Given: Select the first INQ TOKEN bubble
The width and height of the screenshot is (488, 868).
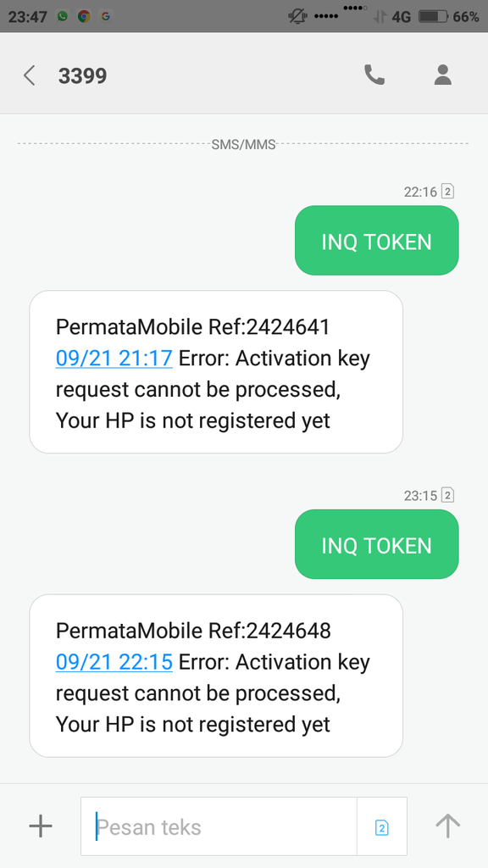Looking at the screenshot, I should coord(375,241).
